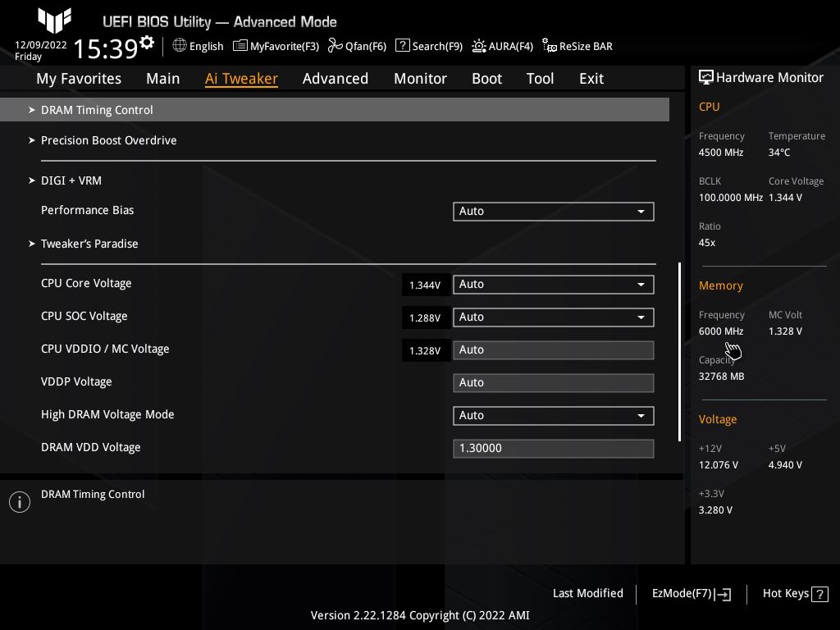Viewport: 840px width, 630px height.
Task: Click CPU Core Voltage 1.344V readout
Action: tap(425, 285)
